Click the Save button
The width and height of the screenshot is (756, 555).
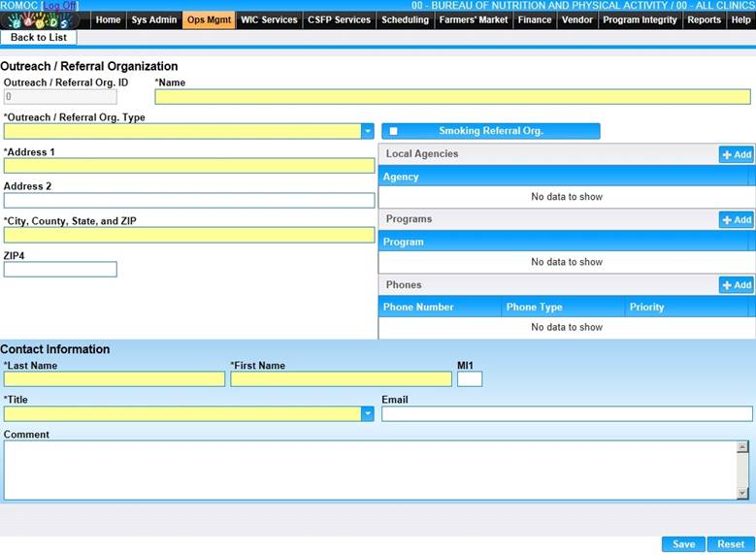pos(683,544)
